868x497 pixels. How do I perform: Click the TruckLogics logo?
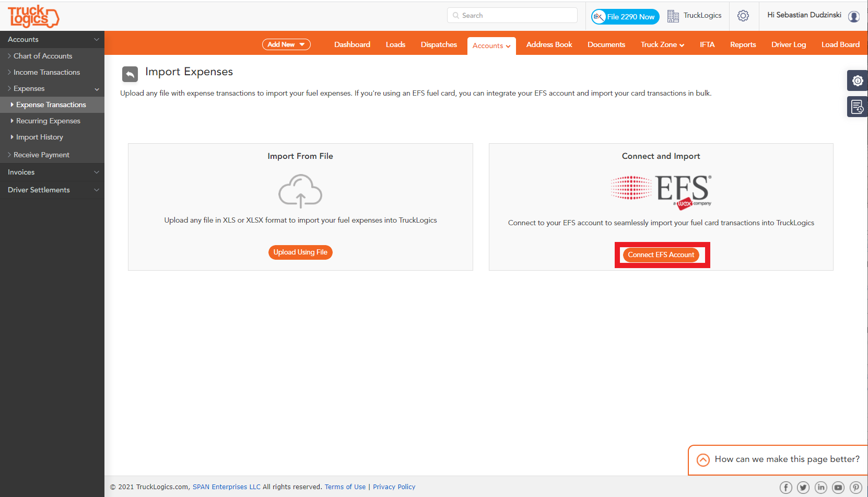click(33, 16)
